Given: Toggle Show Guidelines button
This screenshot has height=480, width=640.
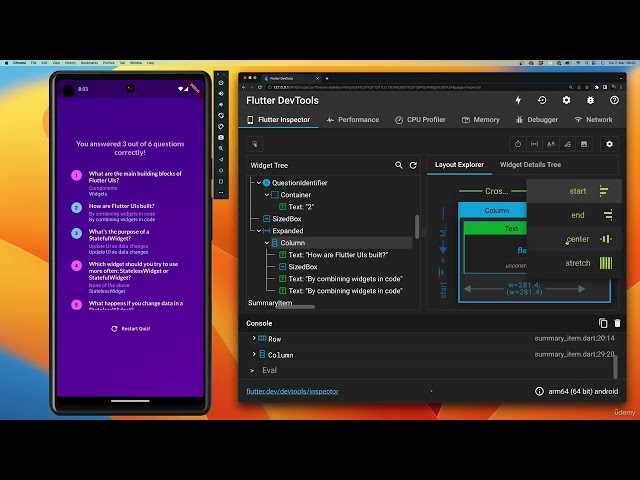Looking at the screenshot, I should [x=534, y=144].
